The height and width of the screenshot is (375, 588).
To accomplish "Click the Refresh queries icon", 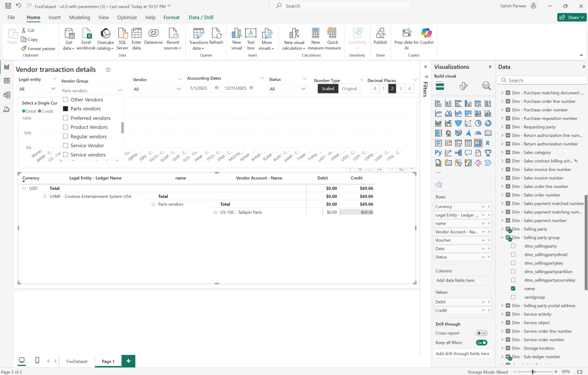I will coord(216,34).
